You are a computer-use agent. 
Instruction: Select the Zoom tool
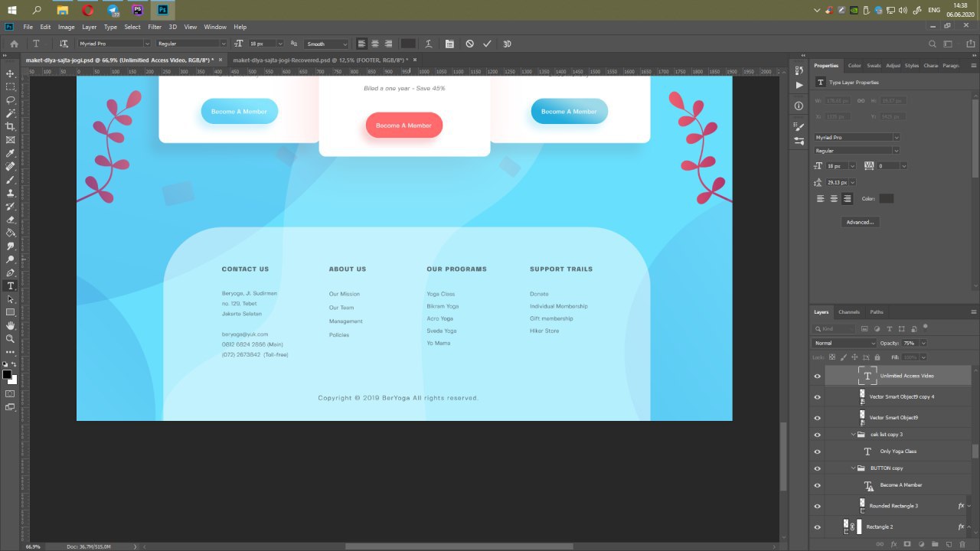pos(11,338)
